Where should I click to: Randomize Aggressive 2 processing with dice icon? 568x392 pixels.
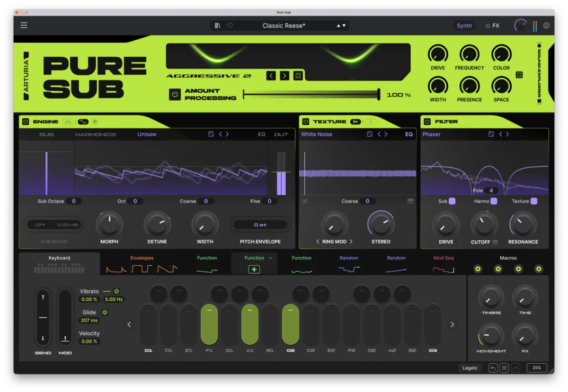point(298,76)
